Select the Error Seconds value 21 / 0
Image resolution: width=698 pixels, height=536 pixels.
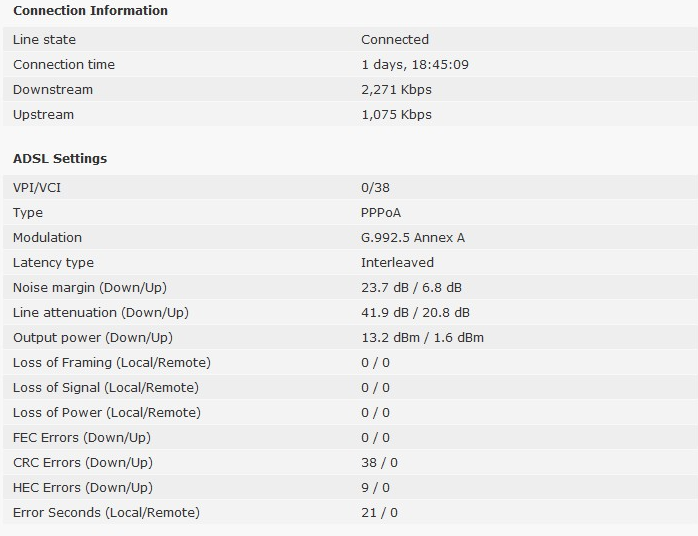click(379, 513)
